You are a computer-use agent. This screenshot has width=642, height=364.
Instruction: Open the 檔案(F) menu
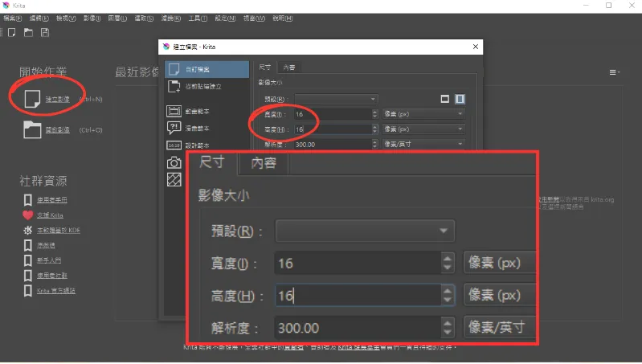[14, 17]
